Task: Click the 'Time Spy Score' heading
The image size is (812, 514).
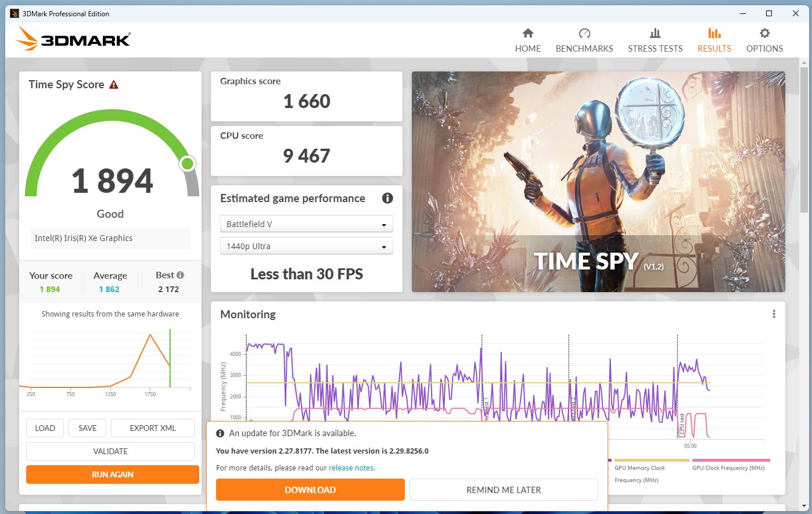Action: click(66, 84)
